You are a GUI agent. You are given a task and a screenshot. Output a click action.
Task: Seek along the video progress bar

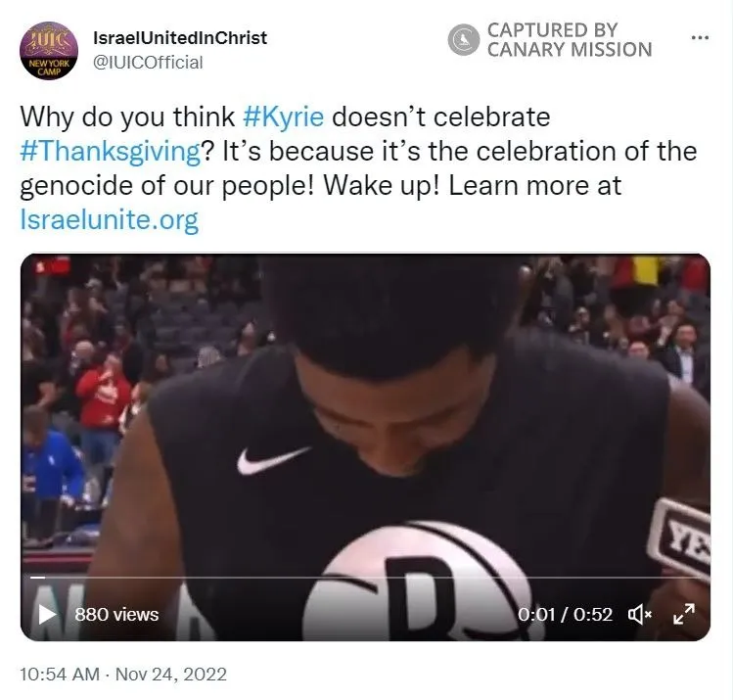point(366,578)
